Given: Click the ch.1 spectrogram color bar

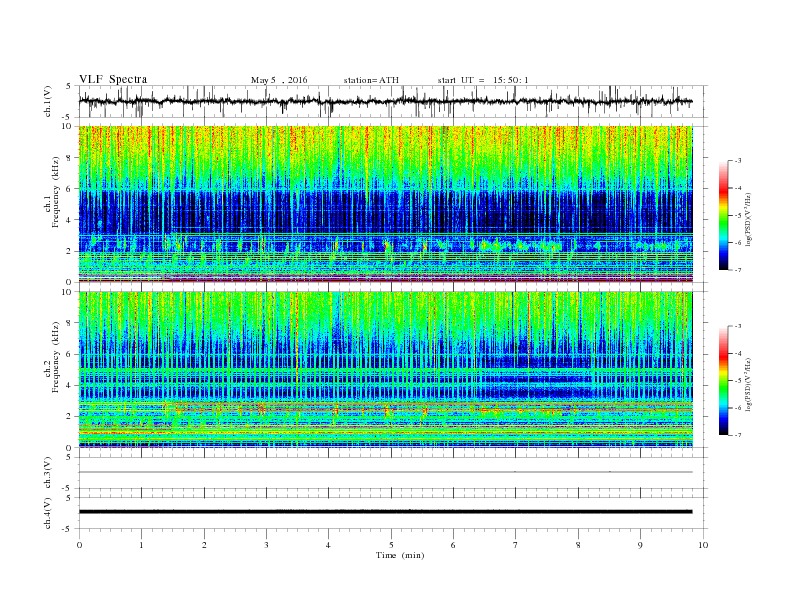Looking at the screenshot, I should (x=723, y=215).
